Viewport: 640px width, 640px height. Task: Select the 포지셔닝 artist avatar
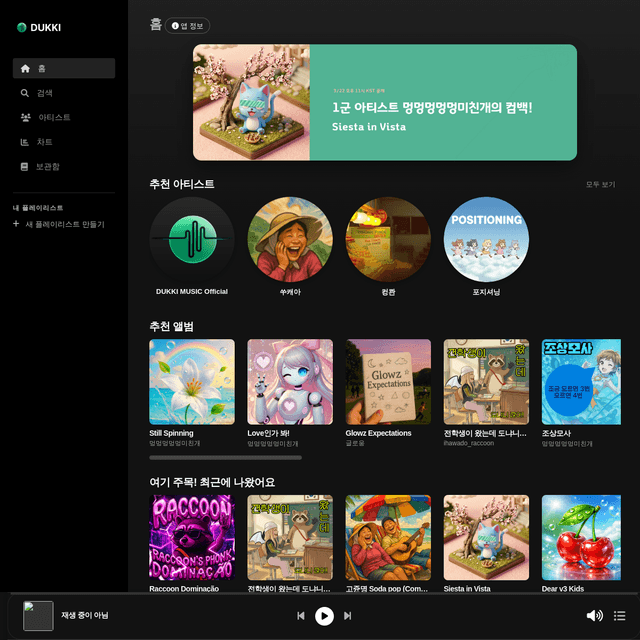(x=486, y=239)
